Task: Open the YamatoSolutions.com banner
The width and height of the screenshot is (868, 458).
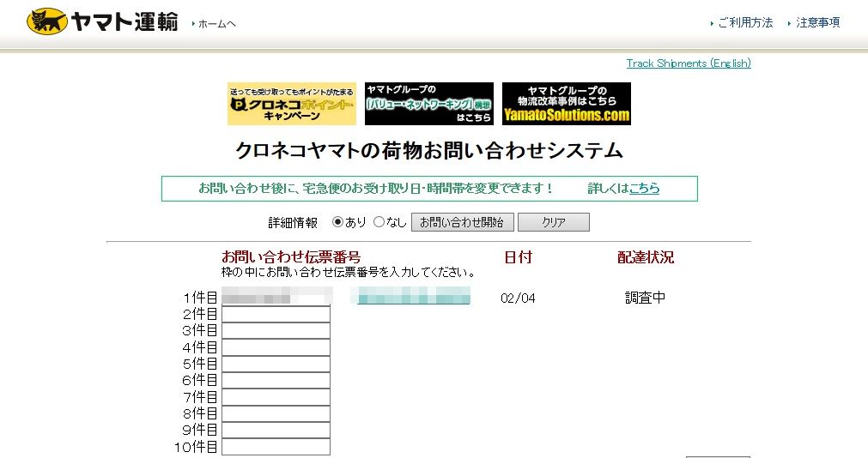Action: [x=567, y=104]
